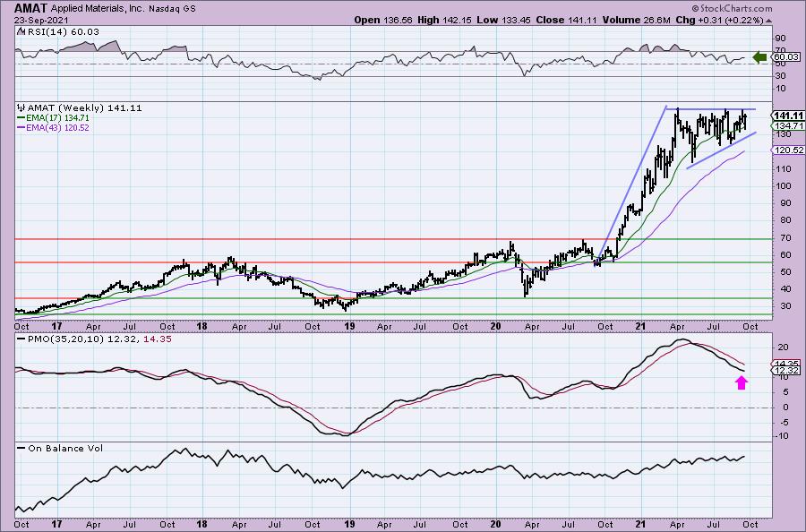
Task: Click year 19 below the price panel
Action: pos(349,326)
